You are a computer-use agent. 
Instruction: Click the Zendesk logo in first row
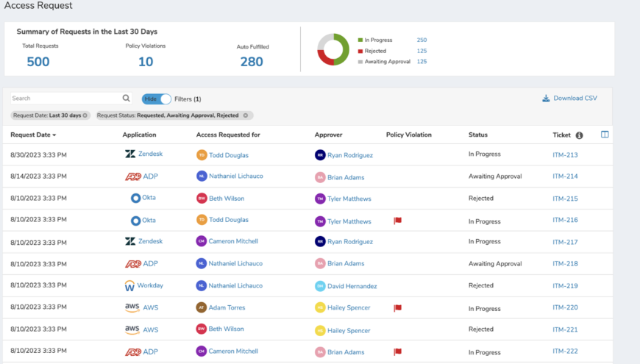coord(130,154)
